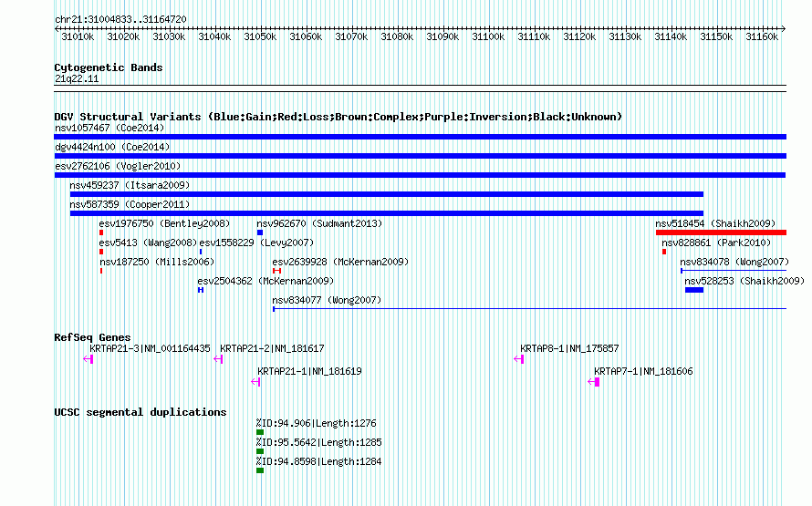Open the nsv828861 (Park2010) label
812x506 pixels.
716,243
